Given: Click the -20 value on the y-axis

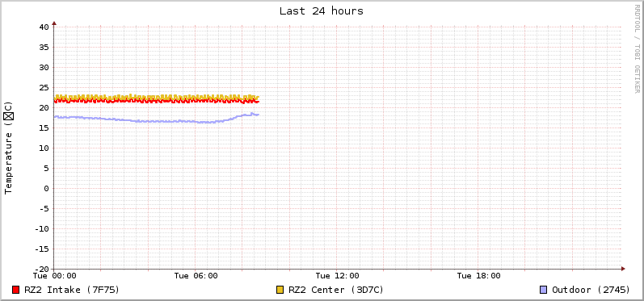Looking at the screenshot, I should pos(41,269).
